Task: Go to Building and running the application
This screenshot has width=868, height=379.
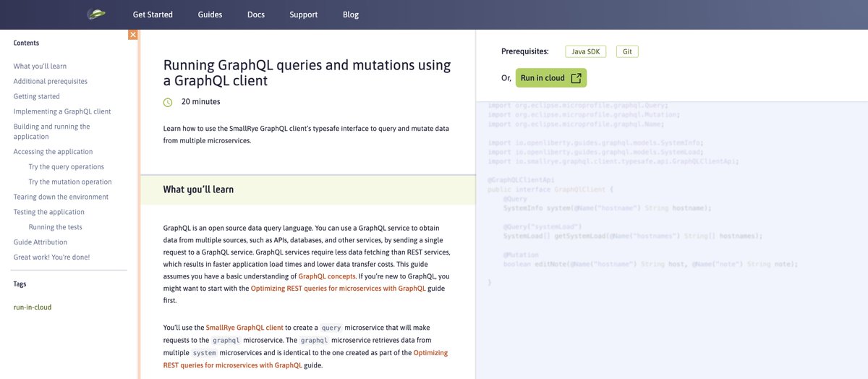Action: point(52,131)
